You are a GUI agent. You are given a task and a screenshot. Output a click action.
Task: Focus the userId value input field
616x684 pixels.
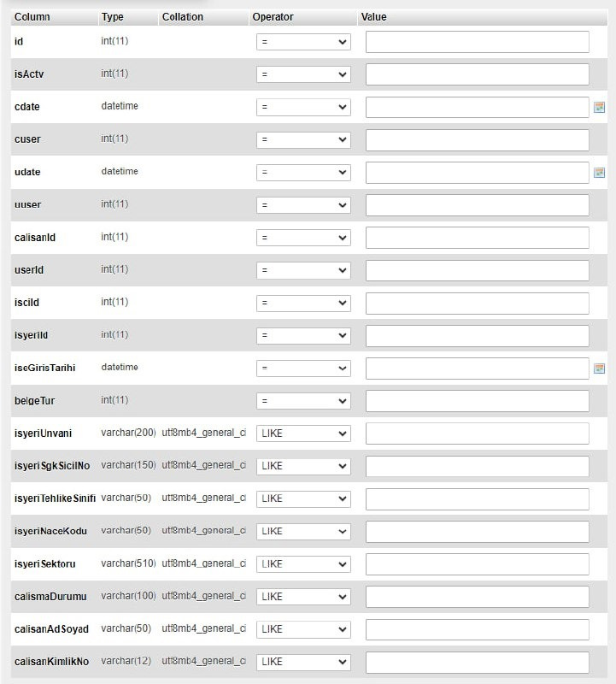(477, 270)
